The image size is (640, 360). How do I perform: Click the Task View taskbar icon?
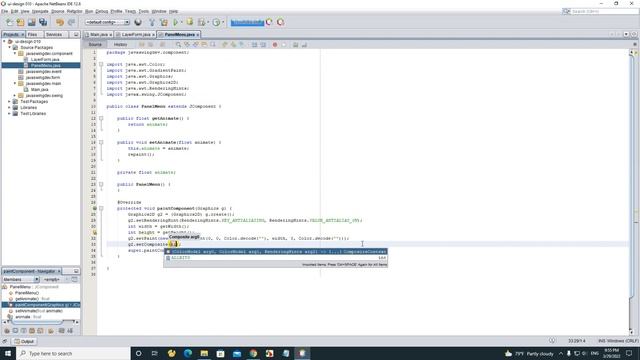155,353
